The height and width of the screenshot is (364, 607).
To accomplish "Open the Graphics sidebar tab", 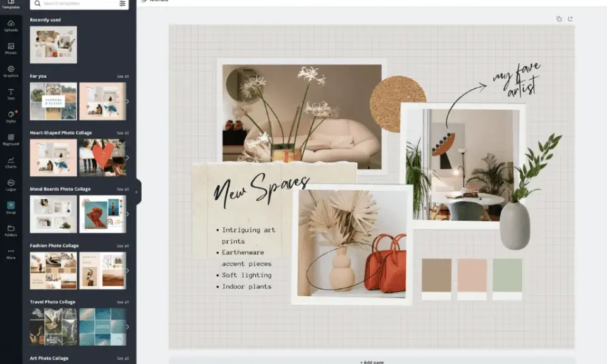I will point(11,71).
